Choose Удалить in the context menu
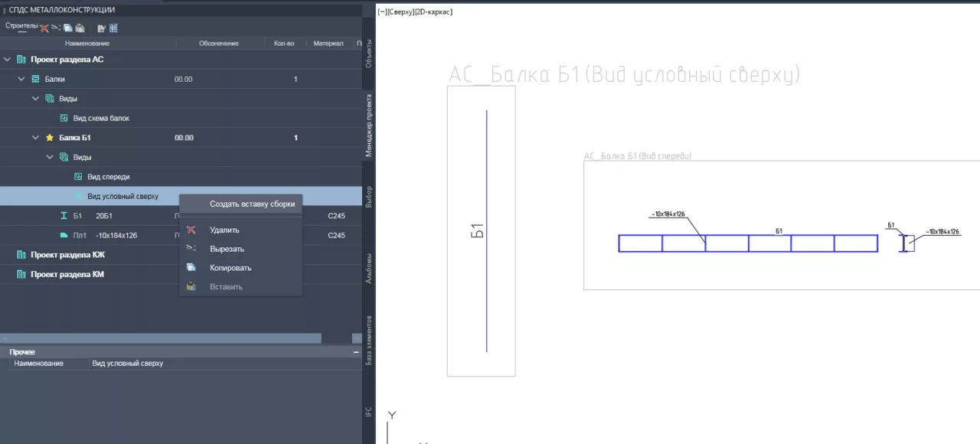 (x=224, y=230)
